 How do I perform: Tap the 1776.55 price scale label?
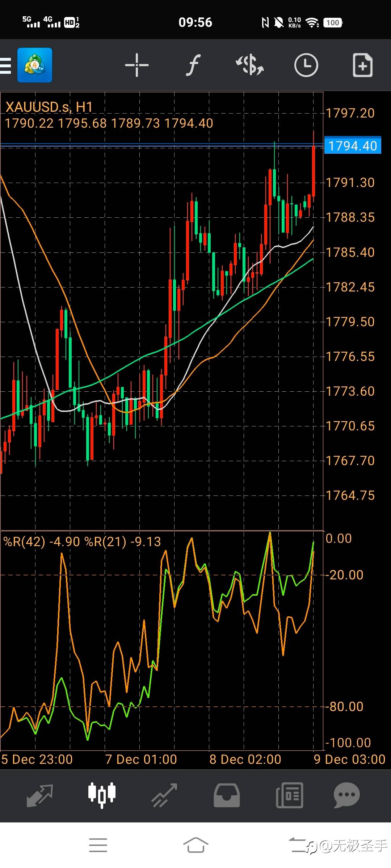click(x=350, y=357)
